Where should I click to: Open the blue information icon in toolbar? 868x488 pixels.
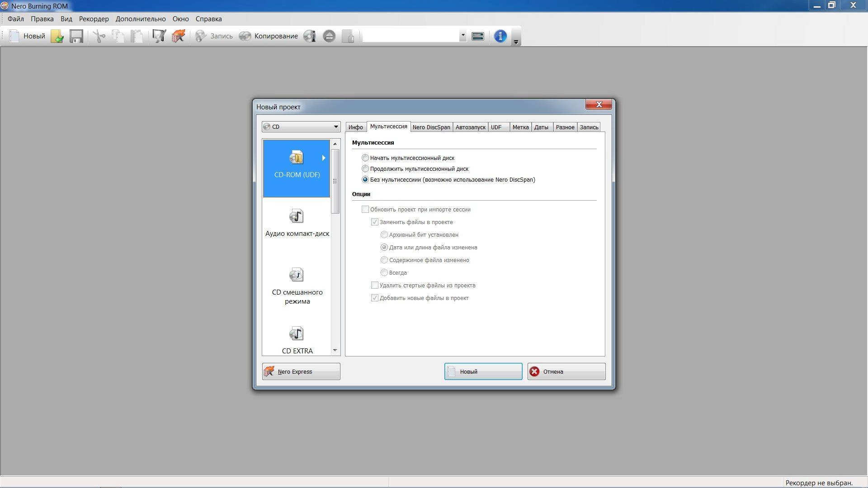[x=500, y=36]
